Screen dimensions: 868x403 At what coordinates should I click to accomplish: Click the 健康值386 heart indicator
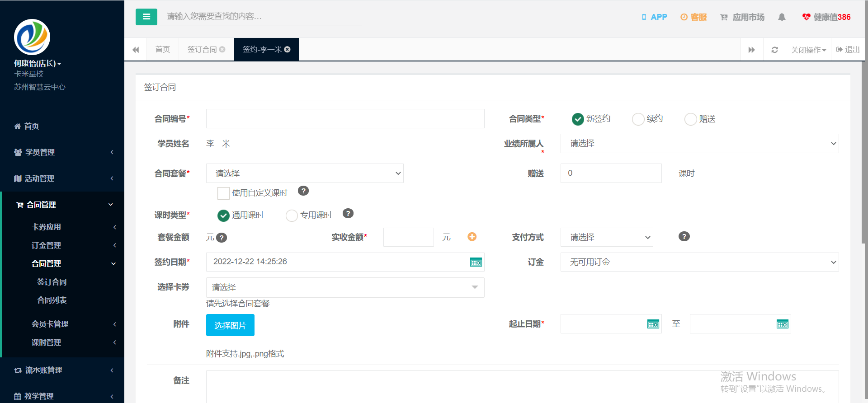tap(826, 17)
